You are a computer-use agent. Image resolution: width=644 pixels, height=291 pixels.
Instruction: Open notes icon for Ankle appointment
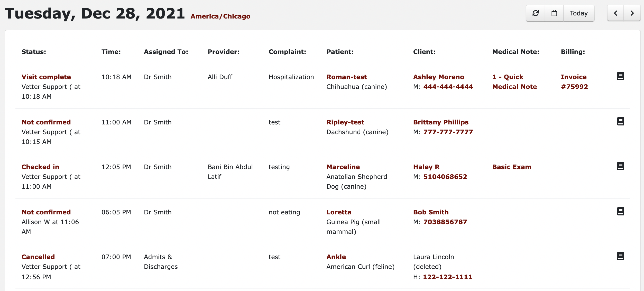coord(620,256)
